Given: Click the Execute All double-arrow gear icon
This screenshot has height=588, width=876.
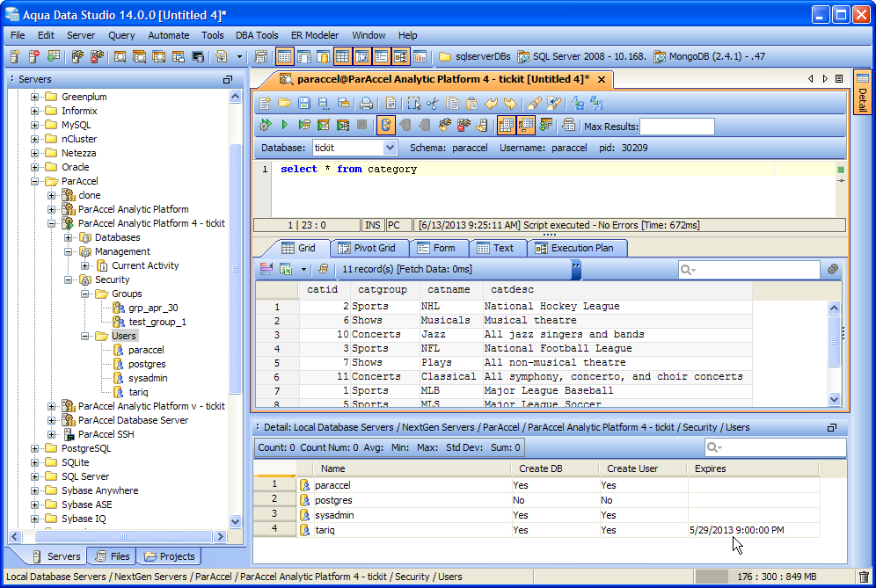Looking at the screenshot, I should pos(266,125).
